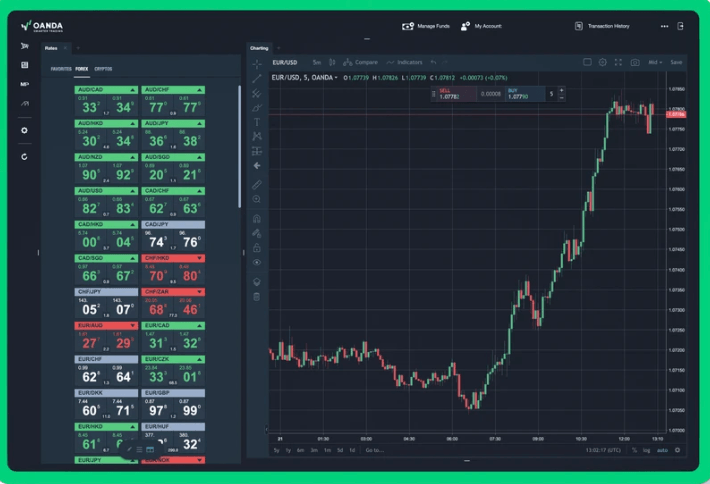
Task: Open the news panel icon in left sidebar
Action: tap(24, 65)
